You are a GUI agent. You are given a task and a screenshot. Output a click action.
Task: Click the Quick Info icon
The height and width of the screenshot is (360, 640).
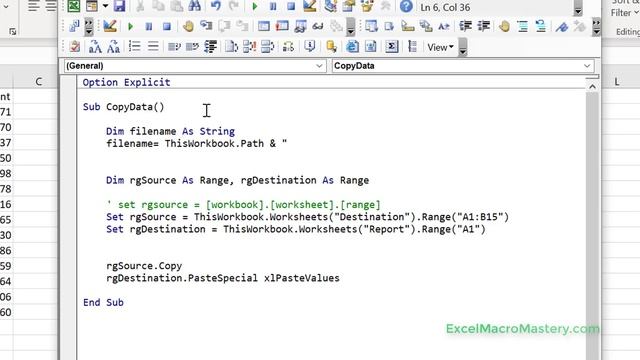pyautogui.click(x=407, y=27)
